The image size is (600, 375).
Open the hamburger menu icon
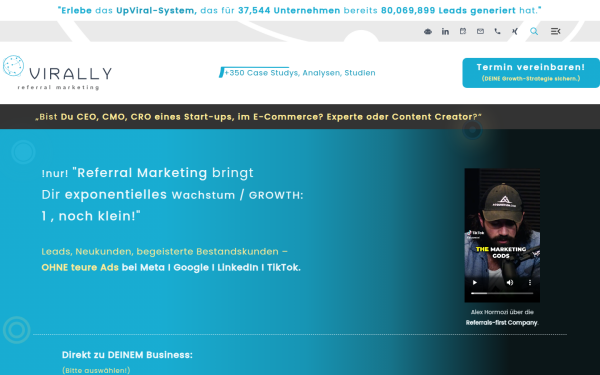(x=555, y=31)
